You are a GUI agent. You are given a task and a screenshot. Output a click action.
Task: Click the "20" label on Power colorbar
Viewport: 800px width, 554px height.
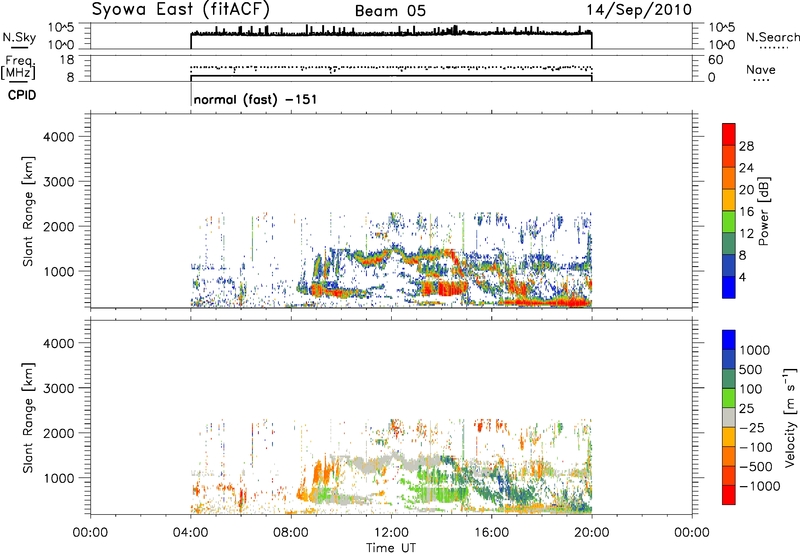click(x=746, y=190)
